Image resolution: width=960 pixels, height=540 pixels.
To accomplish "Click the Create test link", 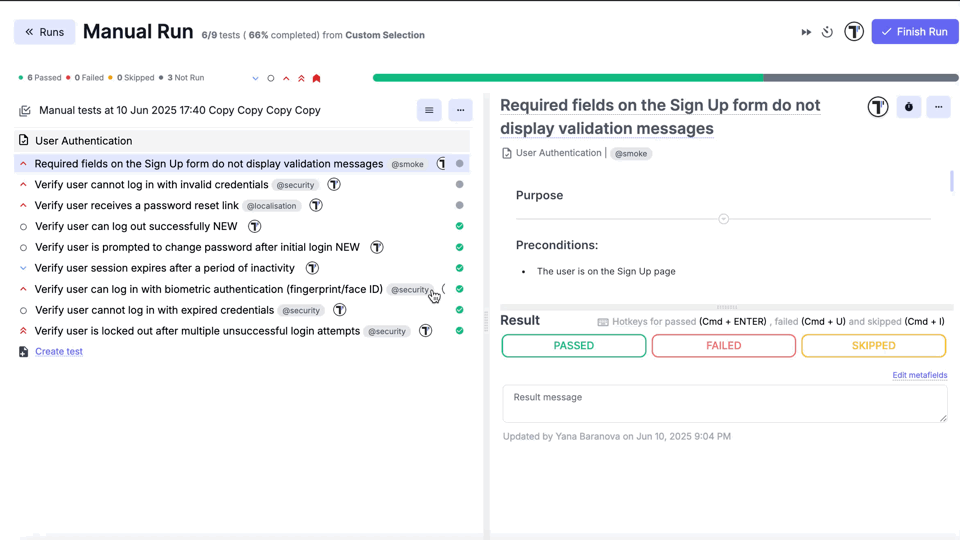I will click(x=59, y=352).
